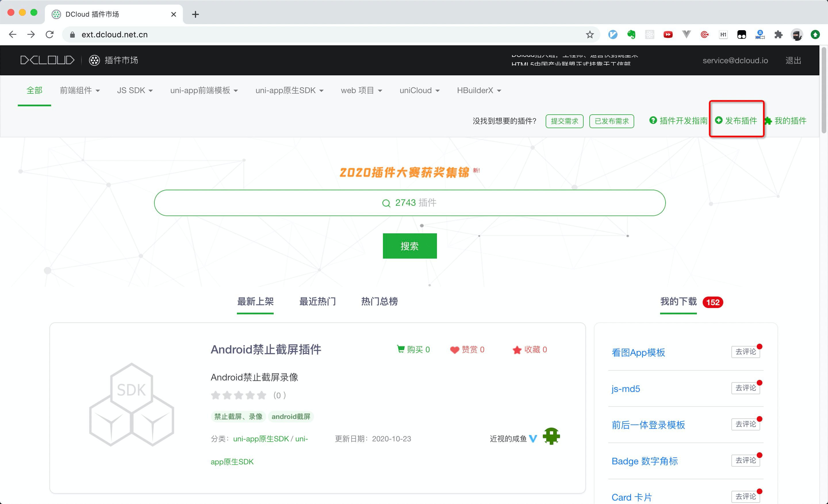Click the 购买 0 cart icon

coord(400,349)
